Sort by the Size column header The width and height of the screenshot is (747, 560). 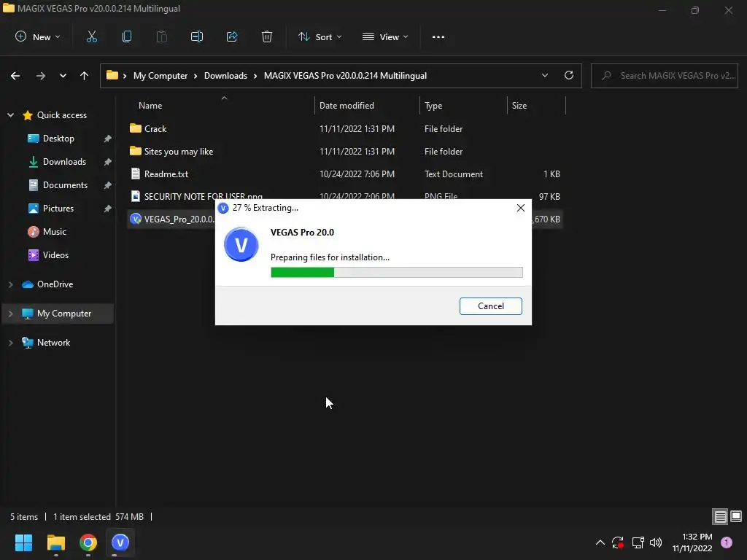519,106
